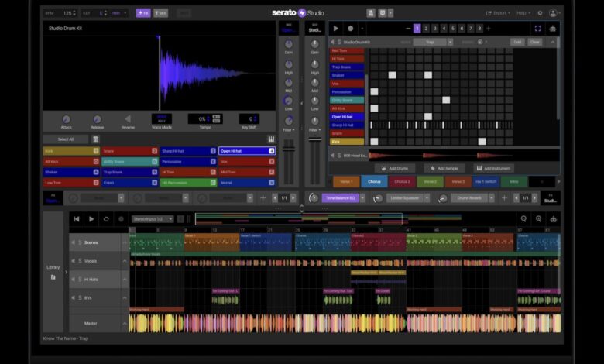Open settings via gear icon

(x=540, y=13)
